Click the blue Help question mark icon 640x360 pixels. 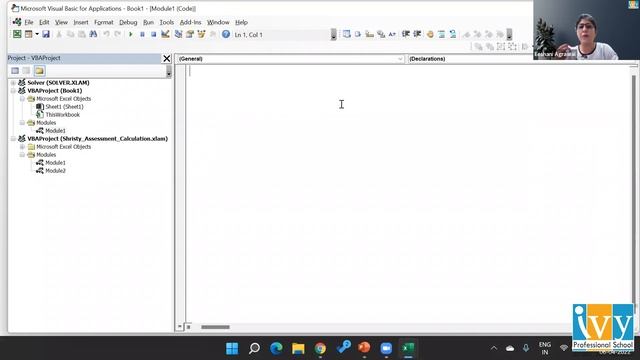226,34
